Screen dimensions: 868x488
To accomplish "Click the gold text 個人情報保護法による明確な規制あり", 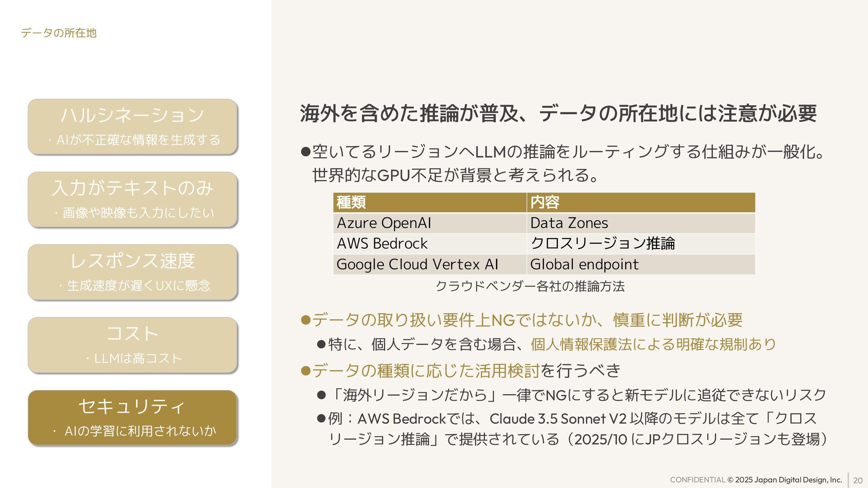I will 653,344.
